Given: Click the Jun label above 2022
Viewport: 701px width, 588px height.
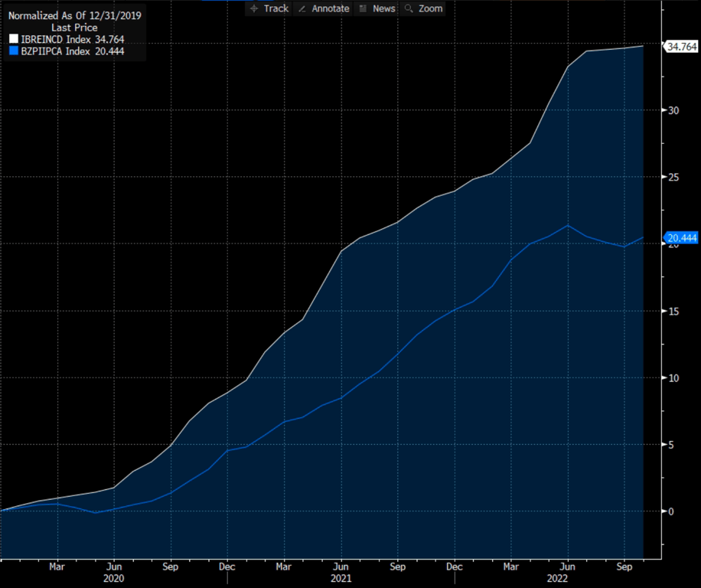Looking at the screenshot, I should pyautogui.click(x=568, y=567).
